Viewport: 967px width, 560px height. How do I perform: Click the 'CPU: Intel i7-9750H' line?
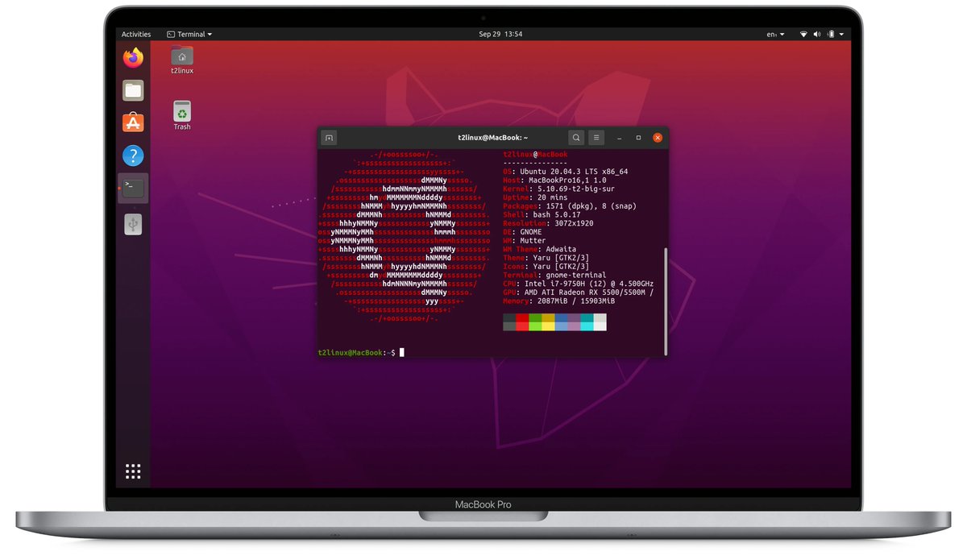pos(578,284)
